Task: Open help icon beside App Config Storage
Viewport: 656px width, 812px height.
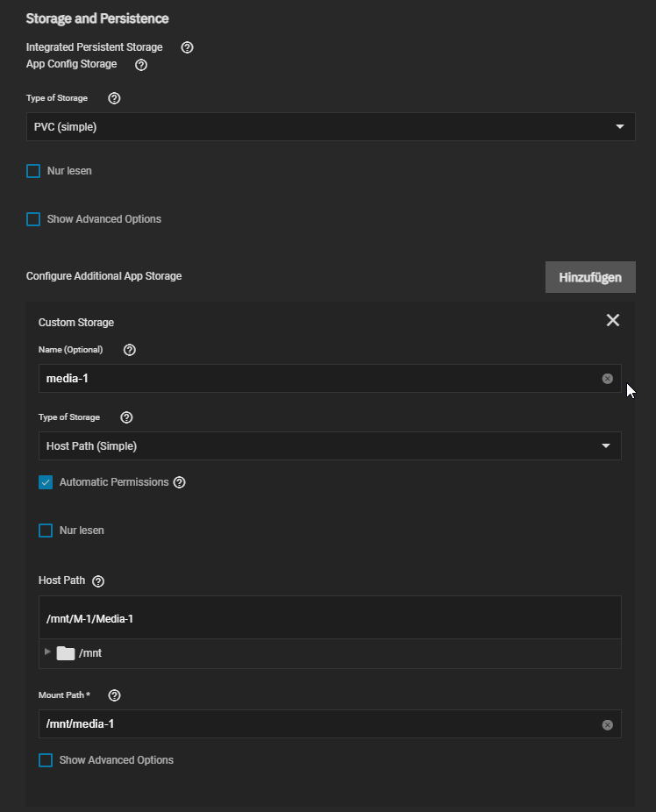Action: point(141,65)
